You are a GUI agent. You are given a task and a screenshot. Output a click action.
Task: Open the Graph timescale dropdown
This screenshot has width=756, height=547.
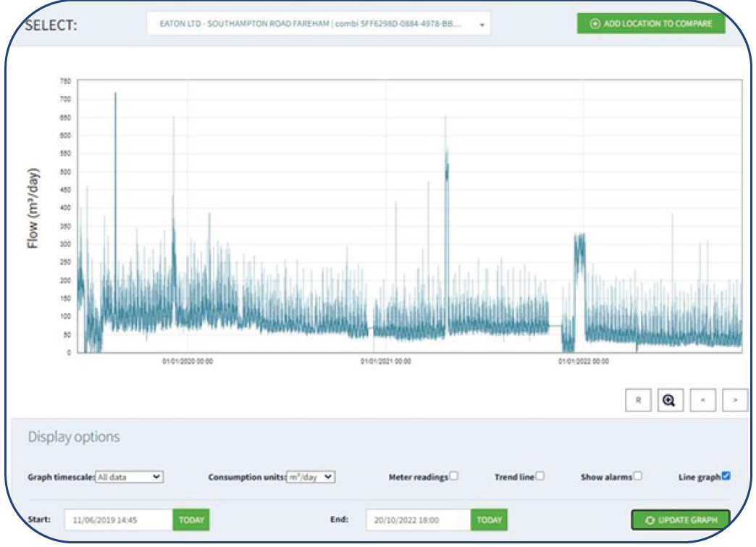coord(129,477)
